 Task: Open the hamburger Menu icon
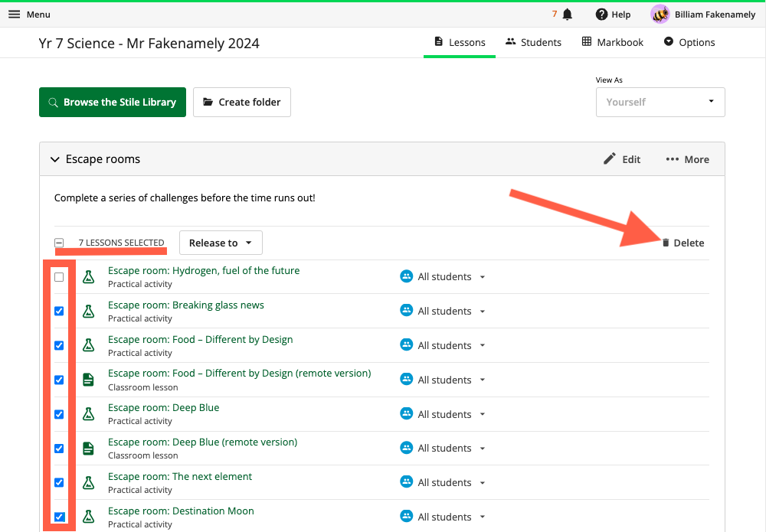click(x=14, y=14)
